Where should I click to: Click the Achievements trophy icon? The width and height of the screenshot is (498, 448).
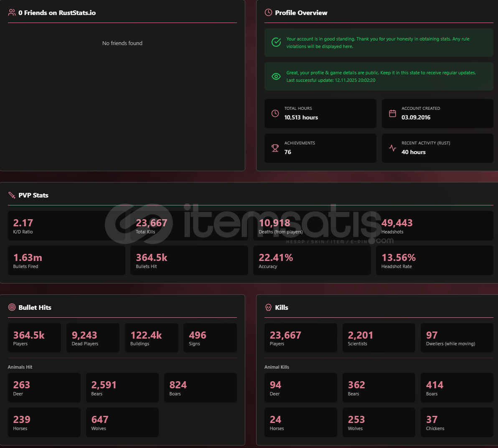(x=275, y=148)
